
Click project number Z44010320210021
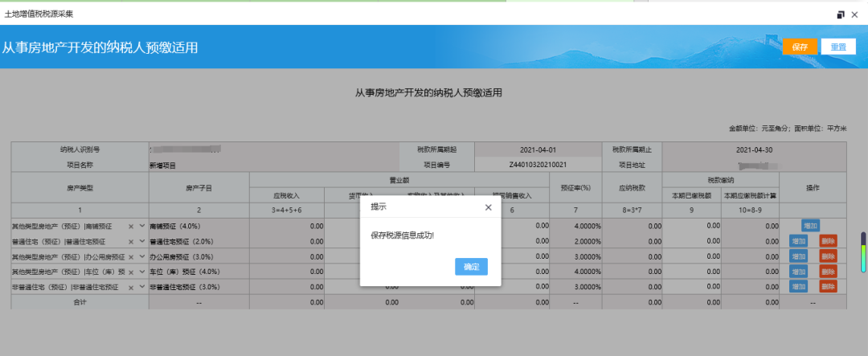click(538, 165)
